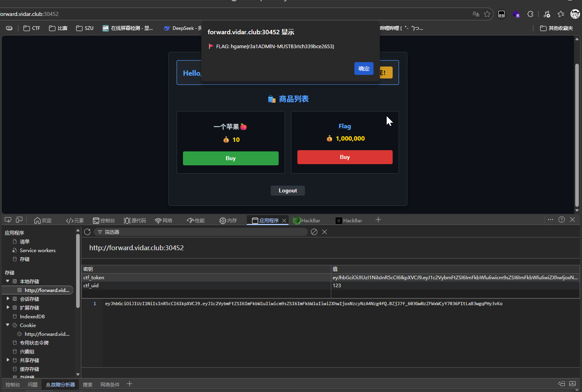The width and height of the screenshot is (582, 392).
Task: Click the Logout button
Action: tap(287, 191)
